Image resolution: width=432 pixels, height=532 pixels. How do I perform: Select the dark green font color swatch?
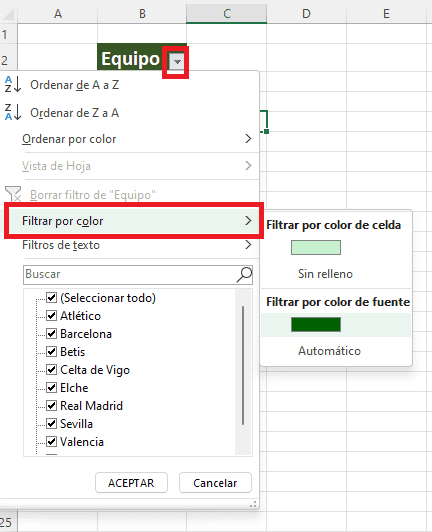316,324
